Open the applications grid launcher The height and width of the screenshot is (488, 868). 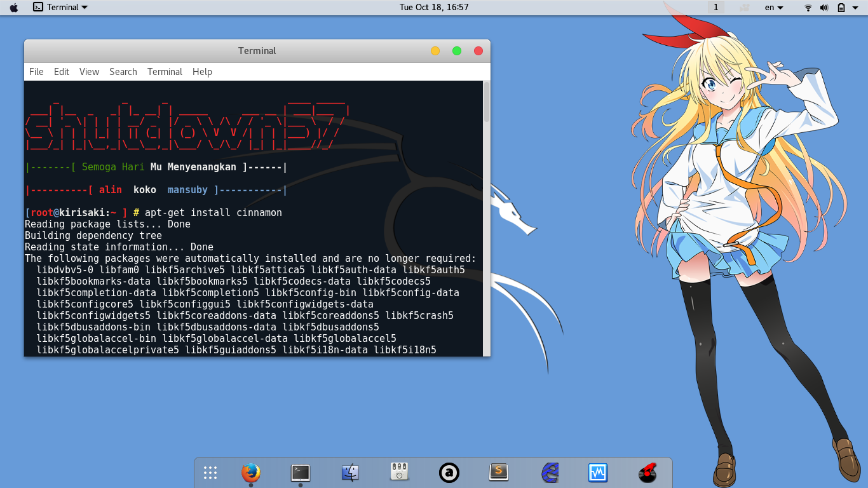pyautogui.click(x=210, y=473)
